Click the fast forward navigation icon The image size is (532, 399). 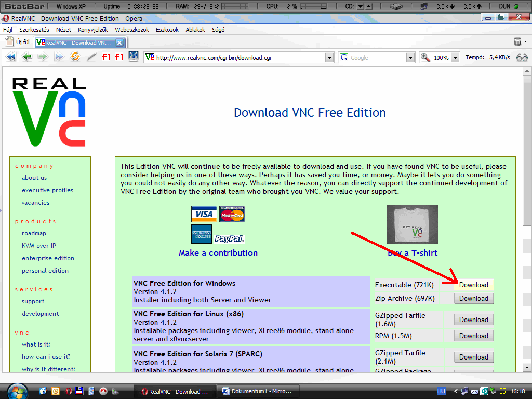click(59, 57)
